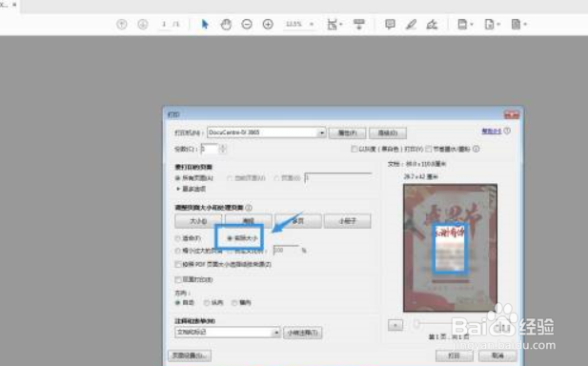This screenshot has width=588, height=366.
Task: Select the All pages radio button
Action: (x=177, y=178)
